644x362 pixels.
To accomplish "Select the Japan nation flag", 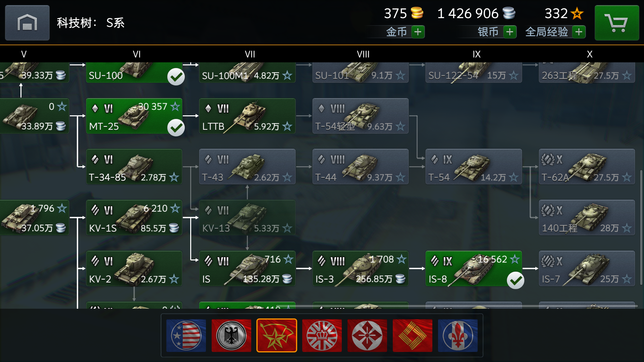I will point(367,335).
